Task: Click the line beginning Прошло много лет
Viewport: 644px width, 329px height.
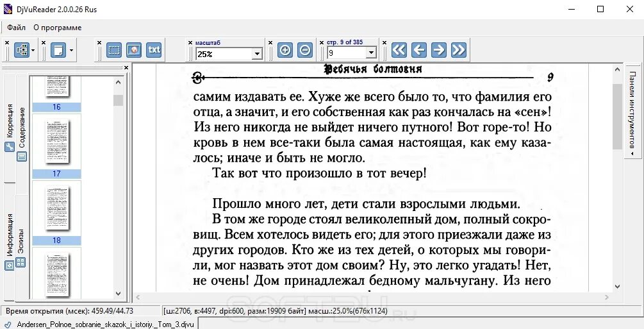Action: (366, 204)
